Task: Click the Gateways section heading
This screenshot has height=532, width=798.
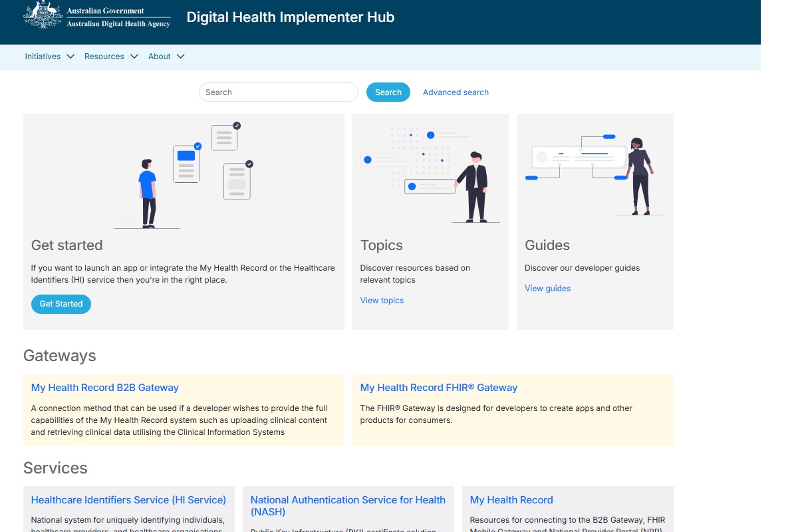Action: 60,356
